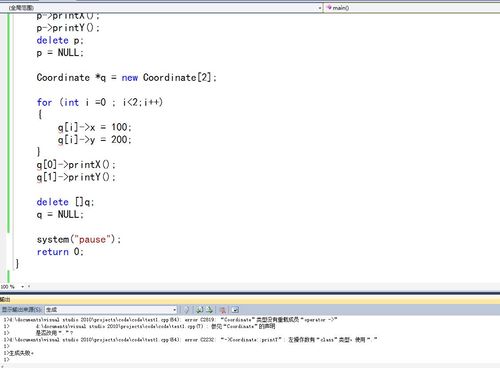
Task: Open the main() member navigation dropdown
Action: pyautogui.click(x=412, y=7)
